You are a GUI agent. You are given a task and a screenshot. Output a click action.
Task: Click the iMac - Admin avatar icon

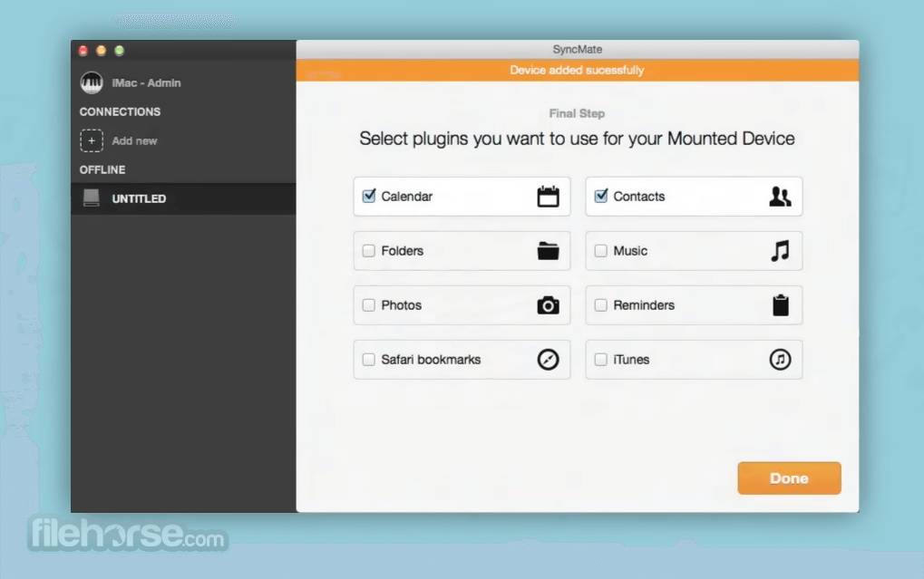coord(92,82)
